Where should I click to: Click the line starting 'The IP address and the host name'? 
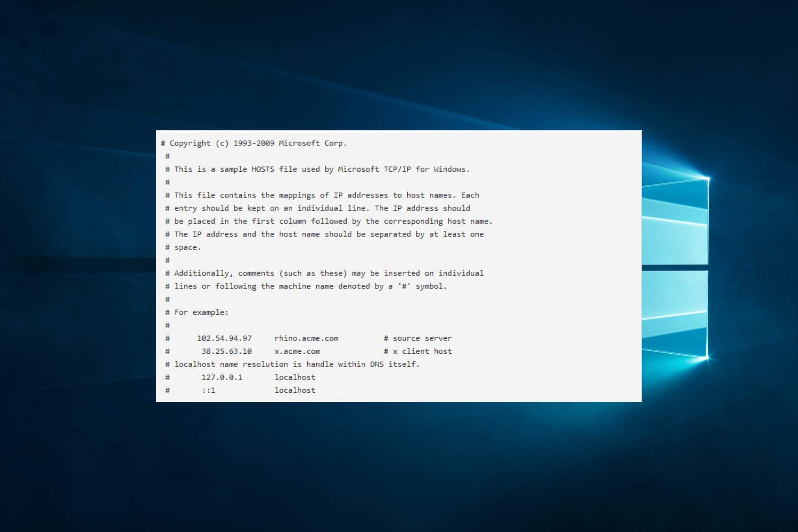324,234
